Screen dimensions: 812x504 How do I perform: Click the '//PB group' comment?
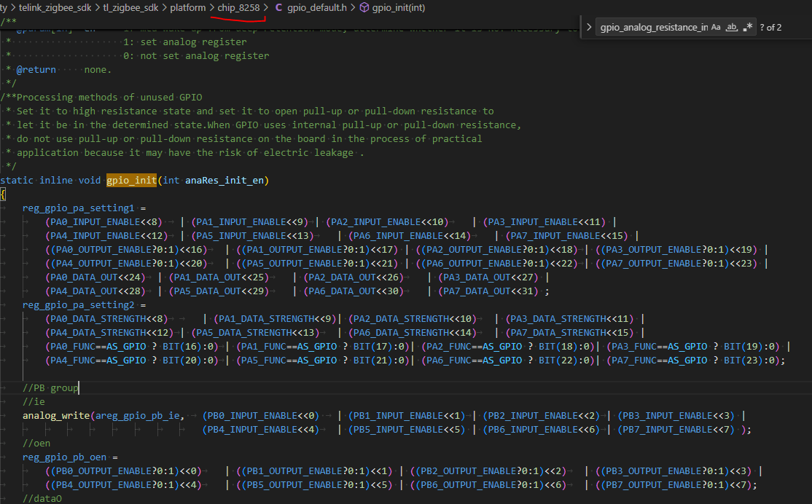[50, 388]
